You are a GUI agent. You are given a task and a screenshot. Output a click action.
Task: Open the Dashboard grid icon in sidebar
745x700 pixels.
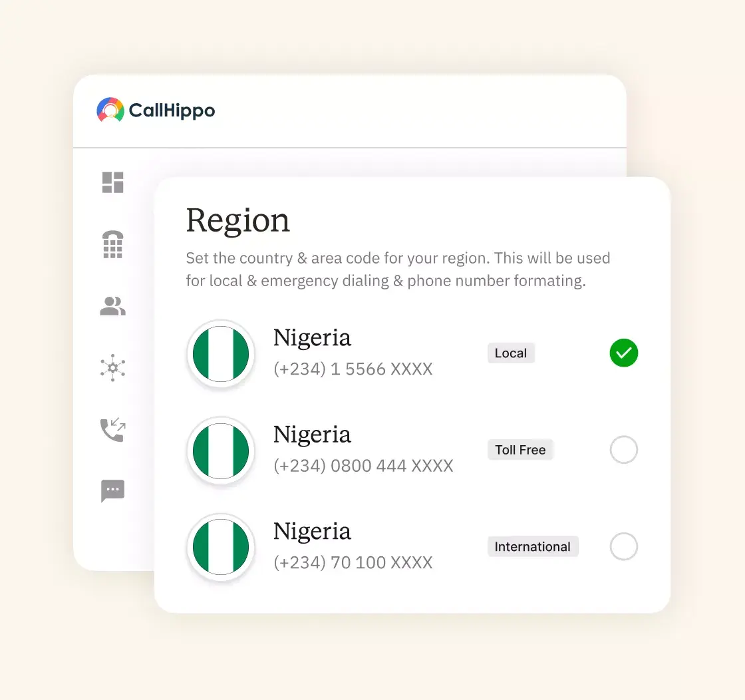[113, 182]
